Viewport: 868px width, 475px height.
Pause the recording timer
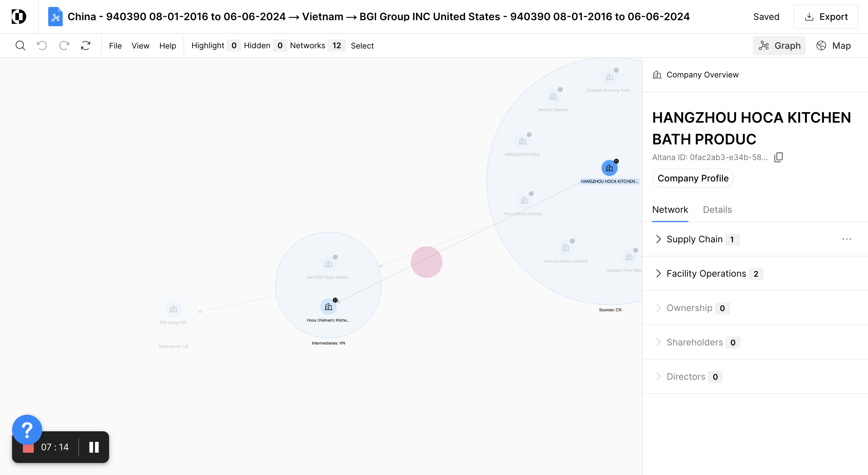pos(94,447)
